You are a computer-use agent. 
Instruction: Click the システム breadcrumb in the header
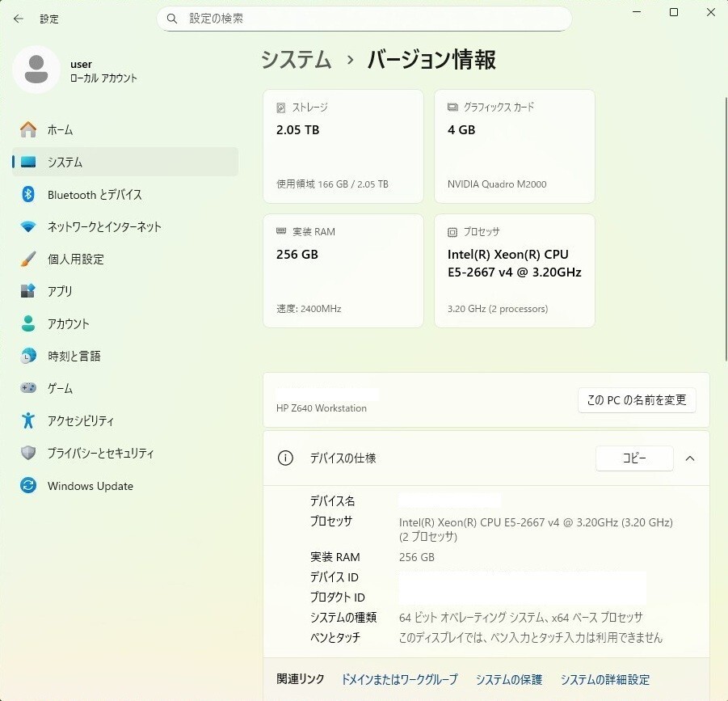point(297,60)
